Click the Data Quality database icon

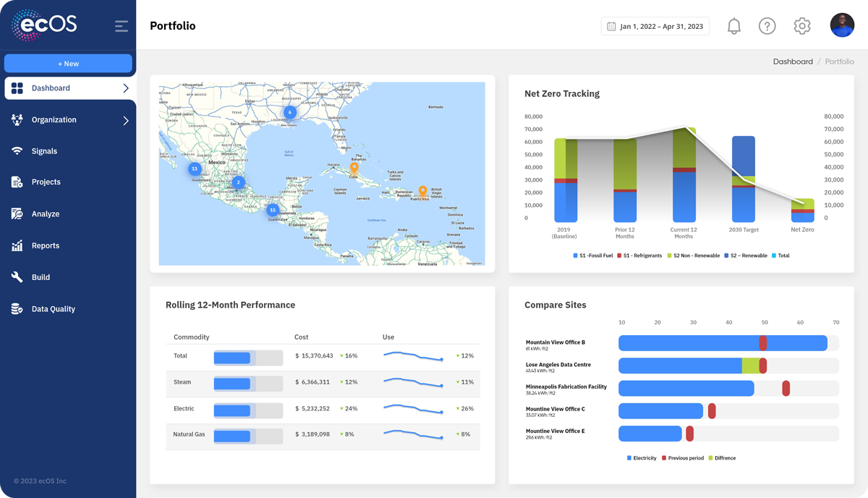[17, 309]
